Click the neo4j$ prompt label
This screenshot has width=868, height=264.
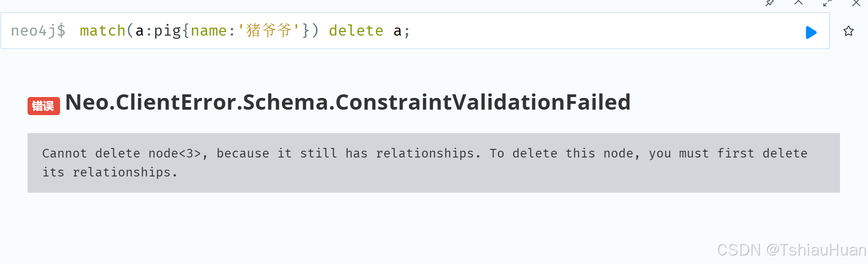click(38, 31)
